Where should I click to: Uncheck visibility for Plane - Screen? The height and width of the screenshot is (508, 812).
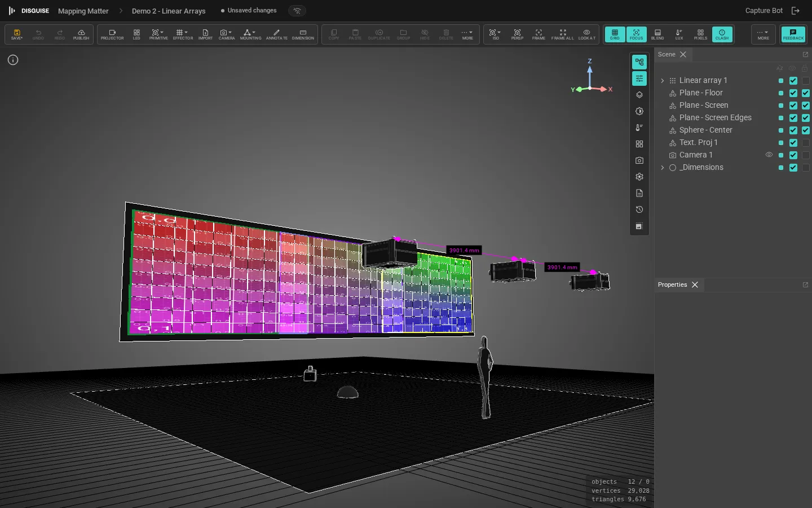point(793,106)
